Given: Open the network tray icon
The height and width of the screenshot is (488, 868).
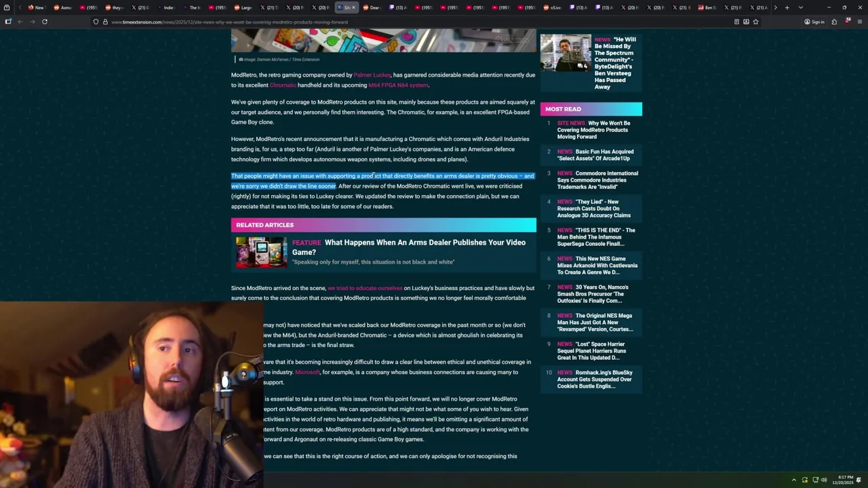Looking at the screenshot, I should tap(815, 480).
